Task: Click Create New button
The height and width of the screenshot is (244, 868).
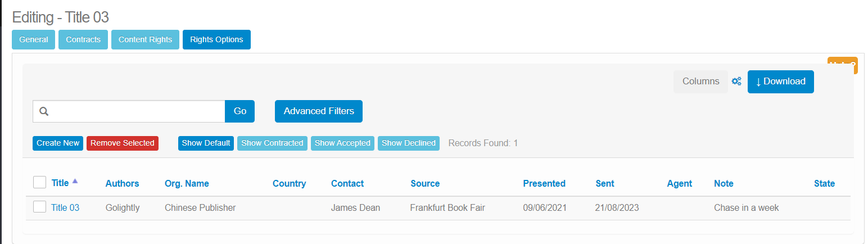Action: point(58,143)
